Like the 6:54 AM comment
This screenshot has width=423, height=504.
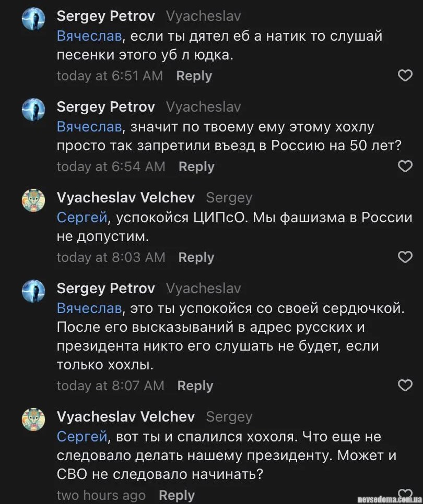click(x=405, y=166)
